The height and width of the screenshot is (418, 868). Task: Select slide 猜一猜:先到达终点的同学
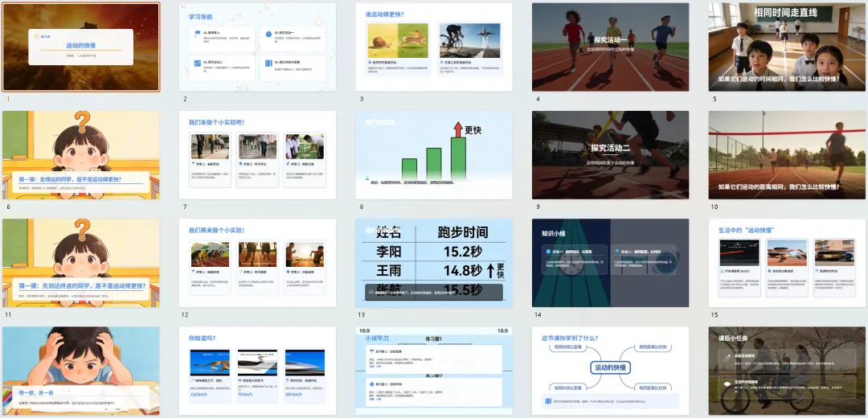tap(81, 263)
